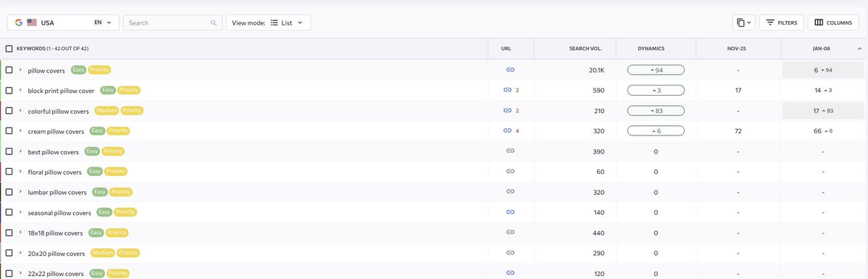Screen dimensions: 868x279
Task: Focus the keyword Search input field
Action: point(172,22)
